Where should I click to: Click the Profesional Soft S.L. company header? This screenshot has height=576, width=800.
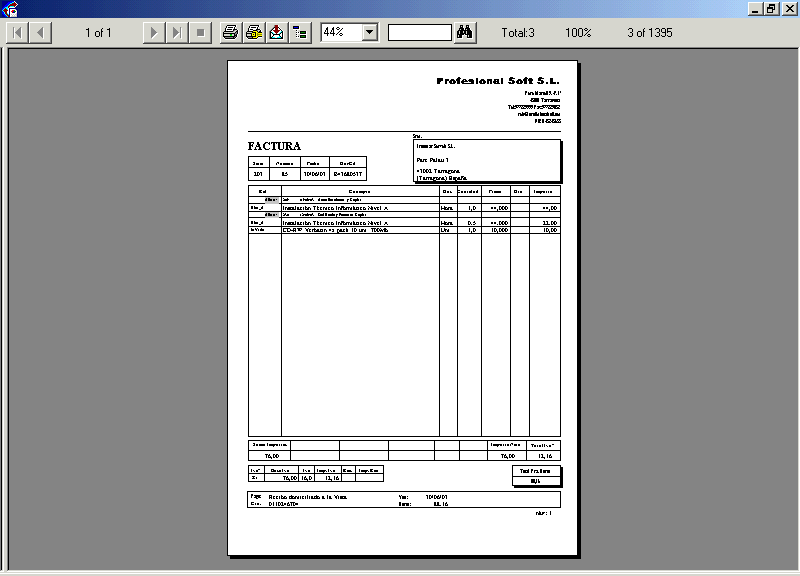point(498,81)
